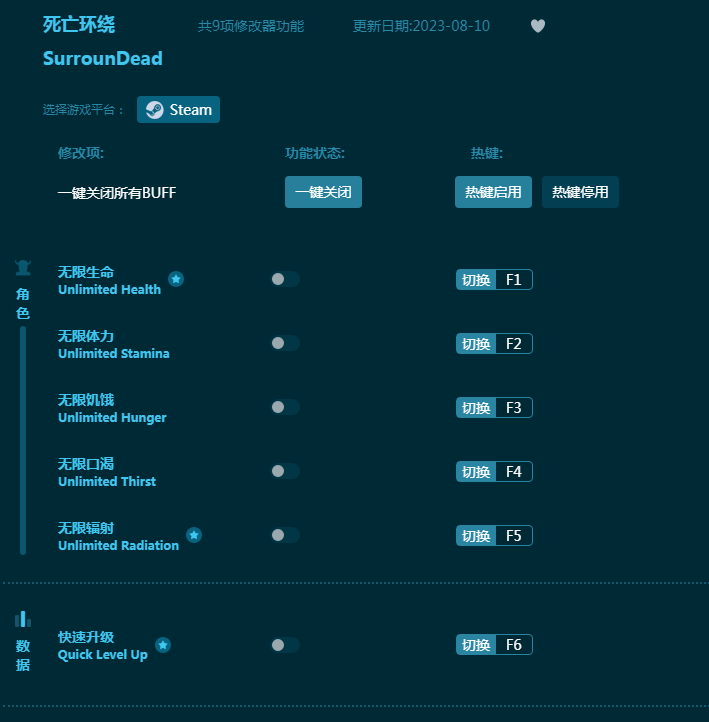Click the 热键 column header
Screen dimensions: 709x722
pyautogui.click(x=487, y=153)
